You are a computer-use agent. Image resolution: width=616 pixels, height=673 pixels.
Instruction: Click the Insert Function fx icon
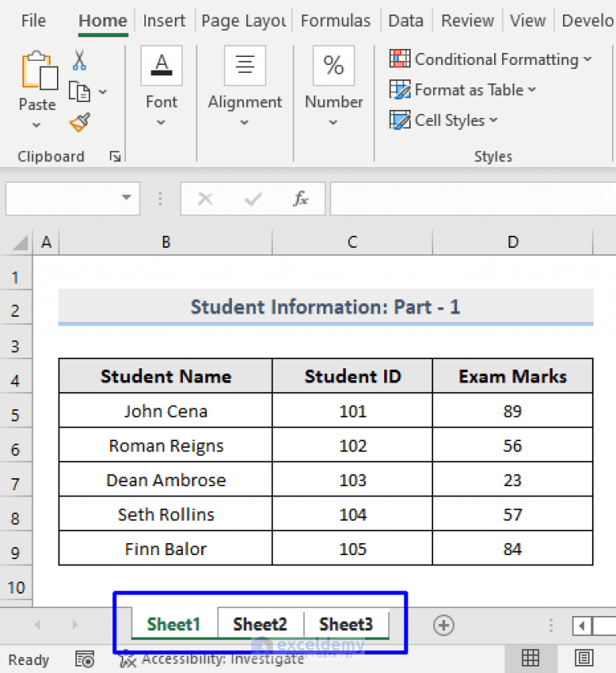301,199
